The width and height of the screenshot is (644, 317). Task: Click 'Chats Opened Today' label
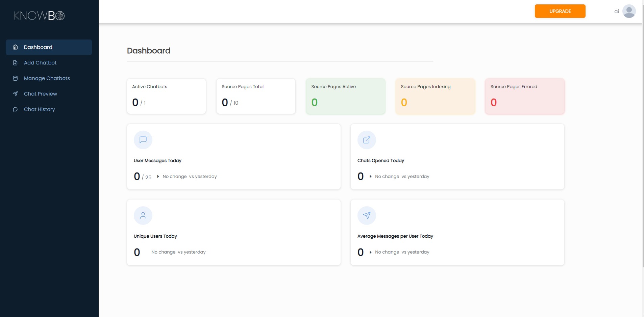coord(381,161)
